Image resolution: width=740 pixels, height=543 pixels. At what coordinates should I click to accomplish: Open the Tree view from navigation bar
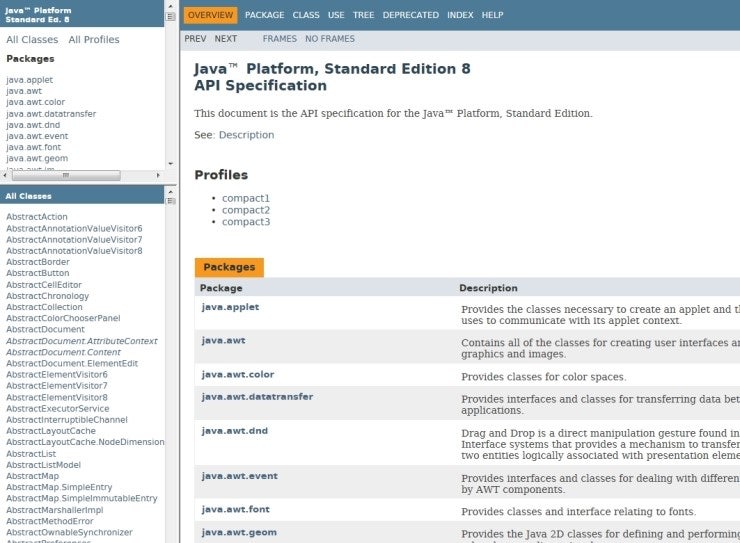[363, 15]
